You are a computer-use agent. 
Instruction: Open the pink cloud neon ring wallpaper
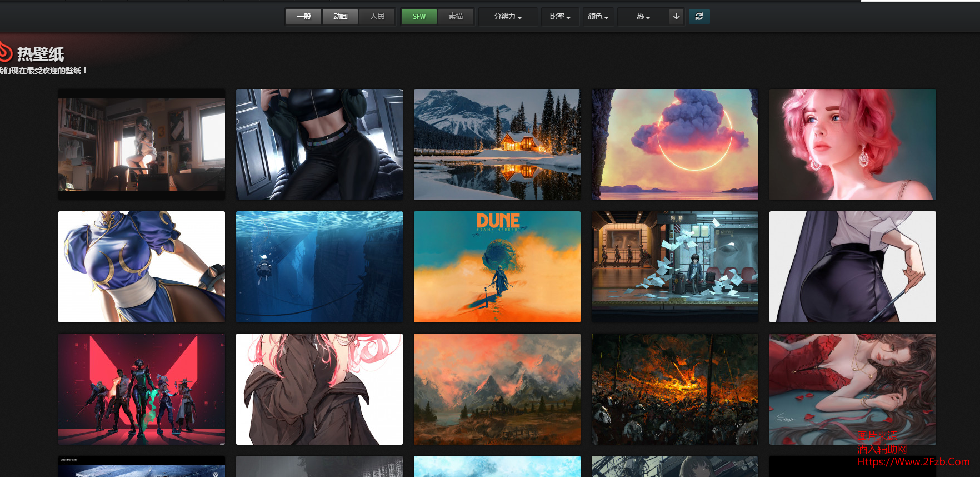[x=674, y=145]
